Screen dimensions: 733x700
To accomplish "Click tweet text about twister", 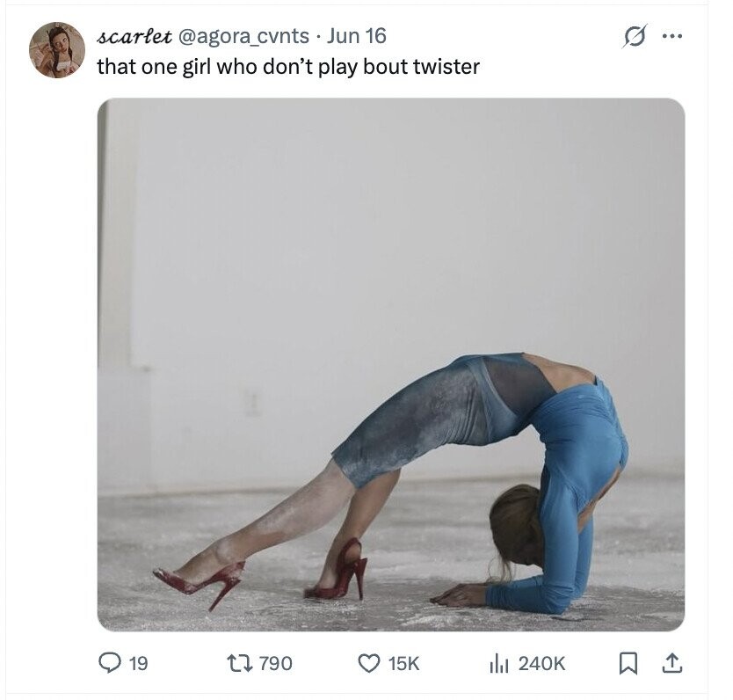I will pos(288,67).
